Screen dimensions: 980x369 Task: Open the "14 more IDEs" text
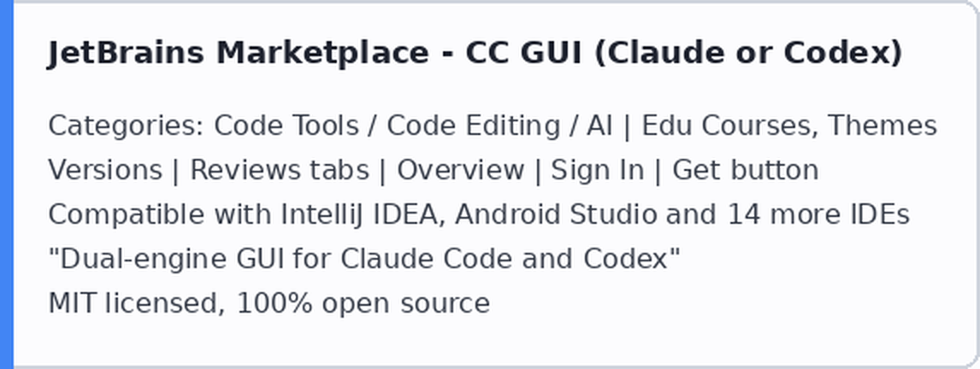pos(818,214)
